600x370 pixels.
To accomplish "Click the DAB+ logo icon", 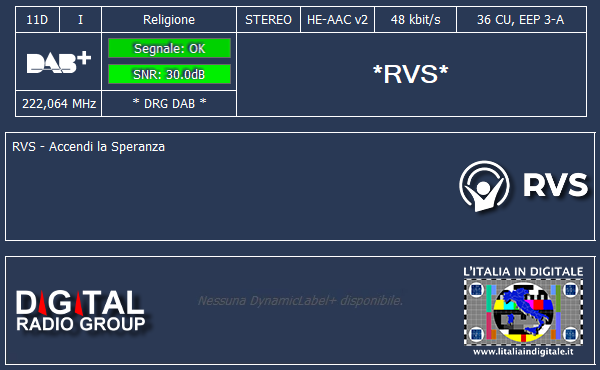I will (x=59, y=62).
